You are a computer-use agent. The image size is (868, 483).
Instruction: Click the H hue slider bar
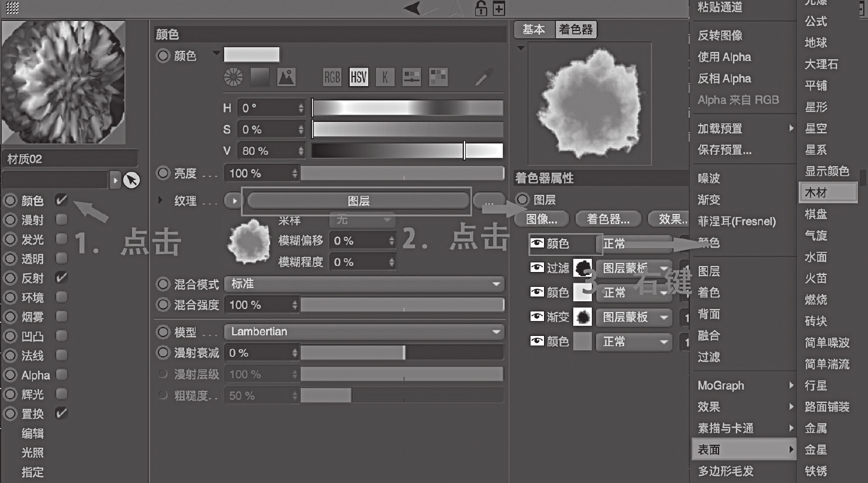(x=408, y=108)
